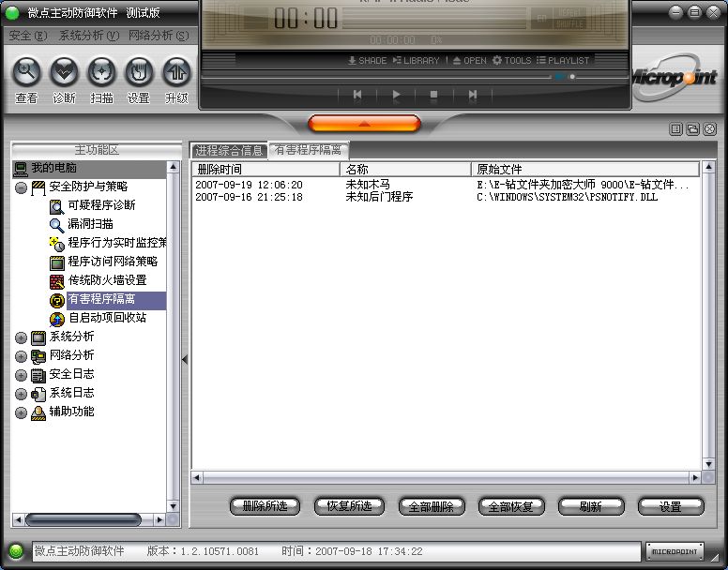728x570 pixels.
Task: Expand the 安全日志 tree node
Action: coord(21,375)
